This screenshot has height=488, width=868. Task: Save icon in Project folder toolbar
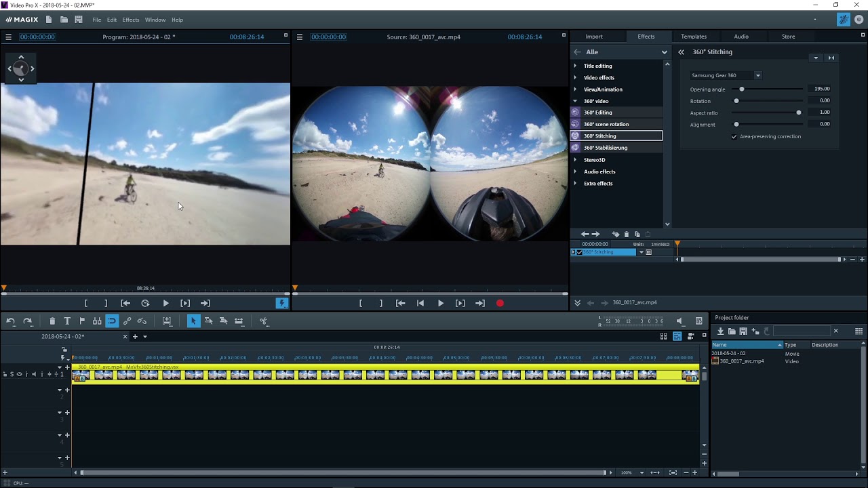click(743, 331)
